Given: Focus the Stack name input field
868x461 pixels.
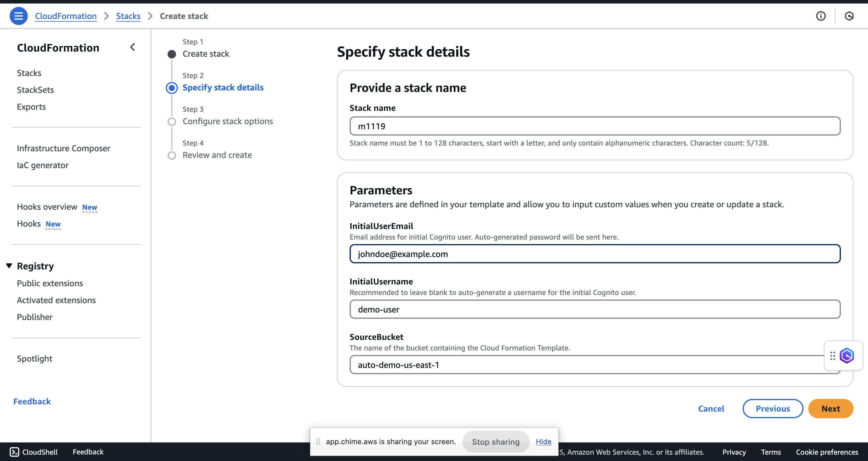Looking at the screenshot, I should [595, 126].
